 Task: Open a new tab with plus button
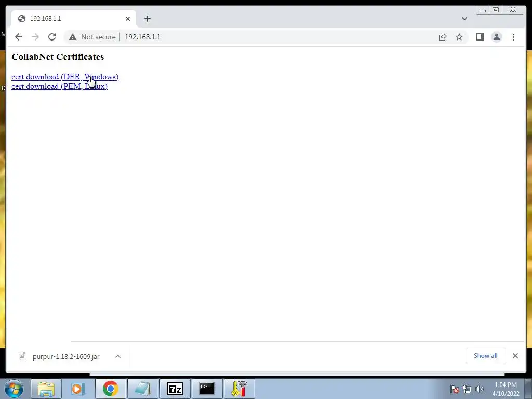[x=147, y=19]
